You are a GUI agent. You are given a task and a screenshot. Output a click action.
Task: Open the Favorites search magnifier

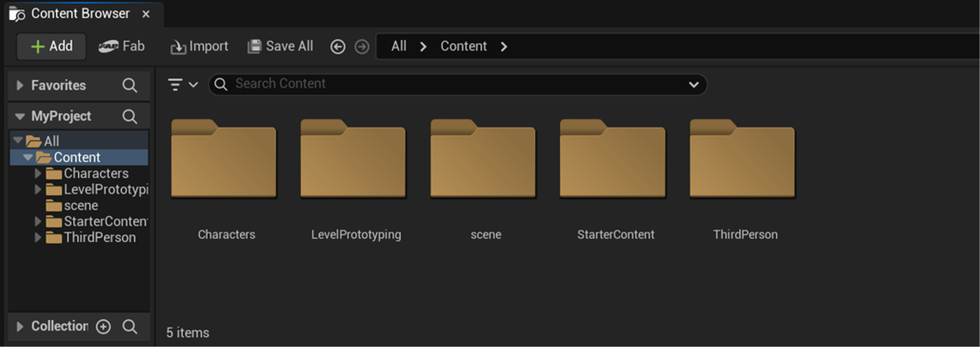point(130,85)
